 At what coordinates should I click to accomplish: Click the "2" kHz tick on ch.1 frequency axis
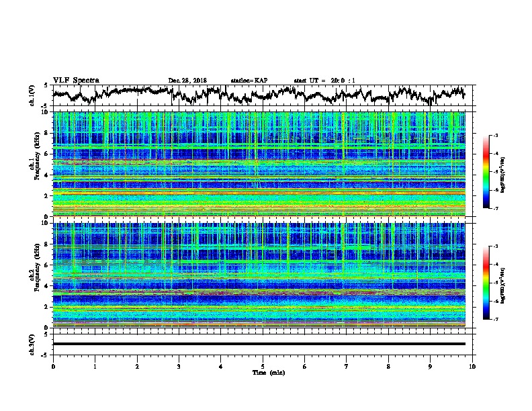[x=48, y=195]
